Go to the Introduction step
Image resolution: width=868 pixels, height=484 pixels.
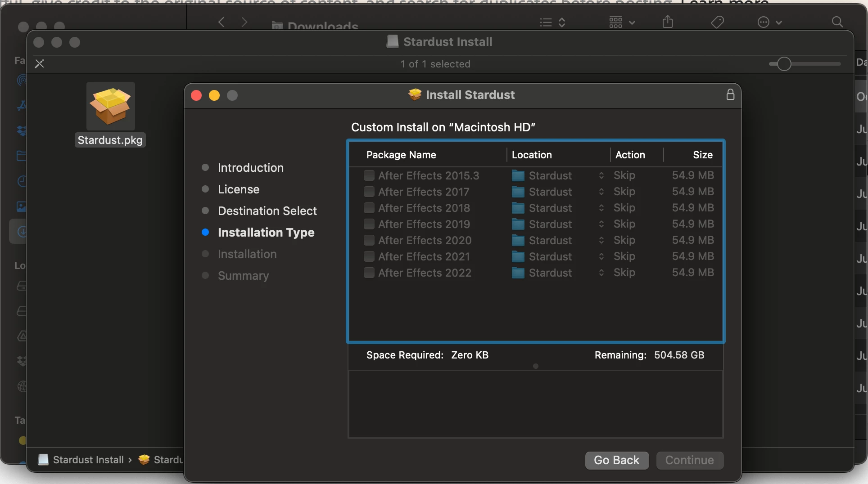[x=250, y=168]
